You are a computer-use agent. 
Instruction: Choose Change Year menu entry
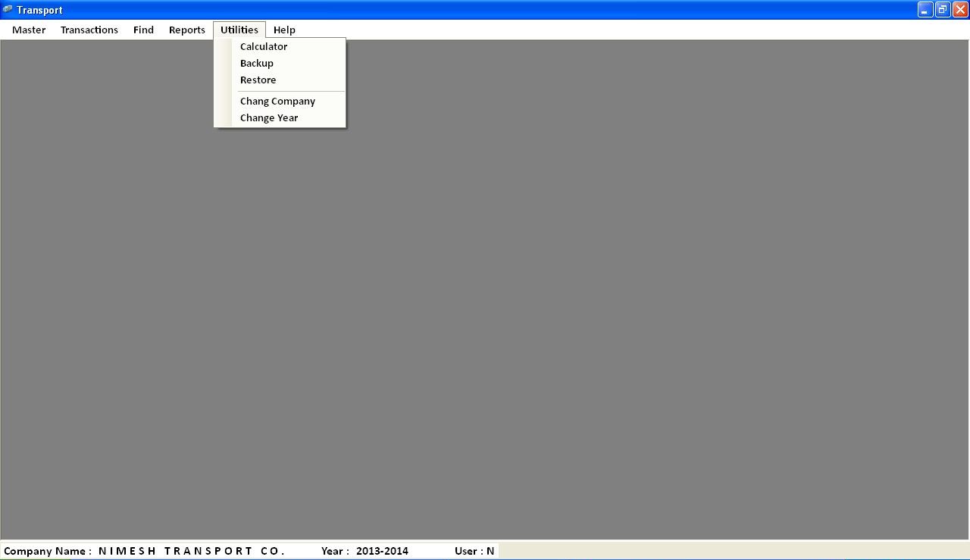pyautogui.click(x=280, y=117)
